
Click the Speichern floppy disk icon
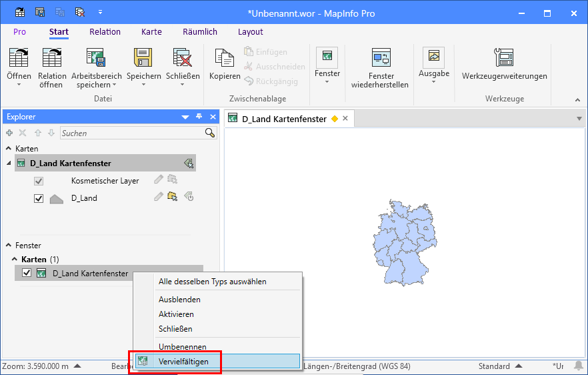pos(143,57)
